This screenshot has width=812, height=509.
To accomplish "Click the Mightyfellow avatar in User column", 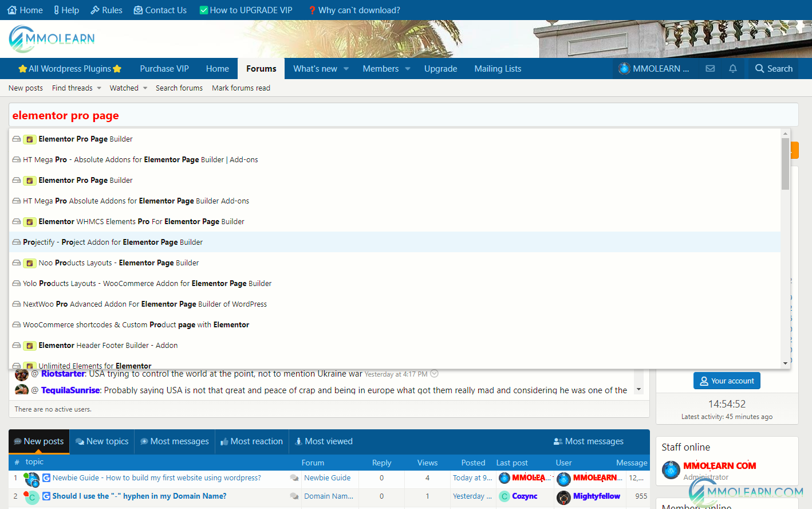I will click(563, 496).
